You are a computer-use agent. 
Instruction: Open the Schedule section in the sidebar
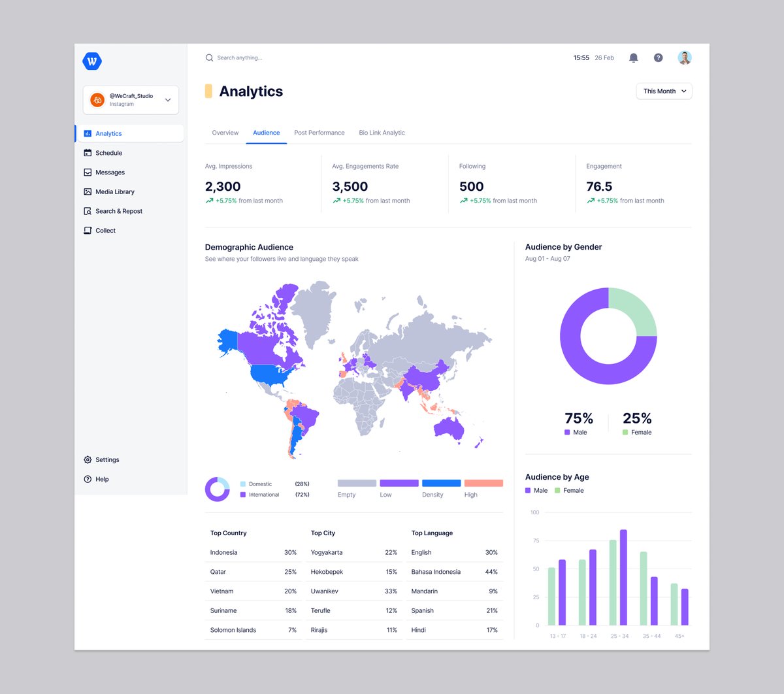108,152
